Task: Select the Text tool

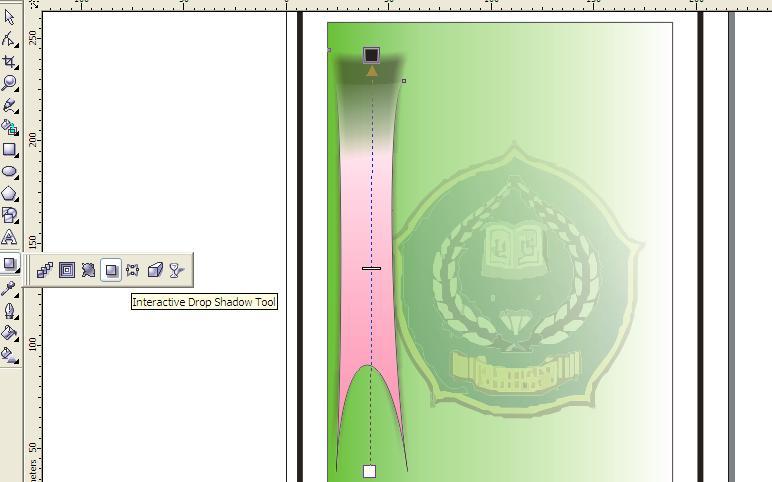Action: [9, 237]
